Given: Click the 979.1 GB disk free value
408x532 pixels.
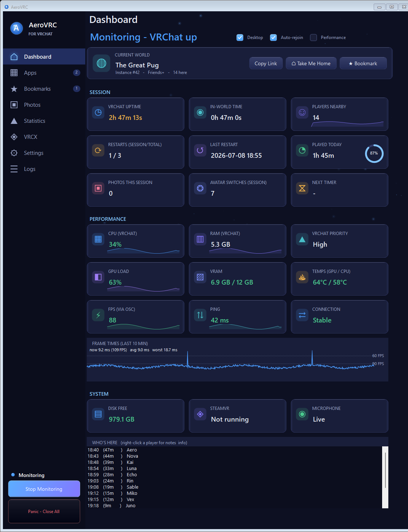Looking at the screenshot, I should (122, 419).
